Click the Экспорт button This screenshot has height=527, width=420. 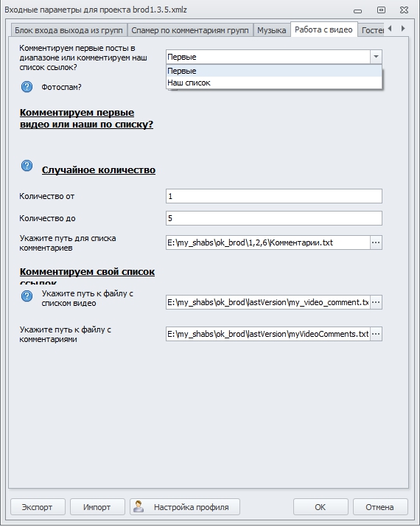pyautogui.click(x=38, y=506)
